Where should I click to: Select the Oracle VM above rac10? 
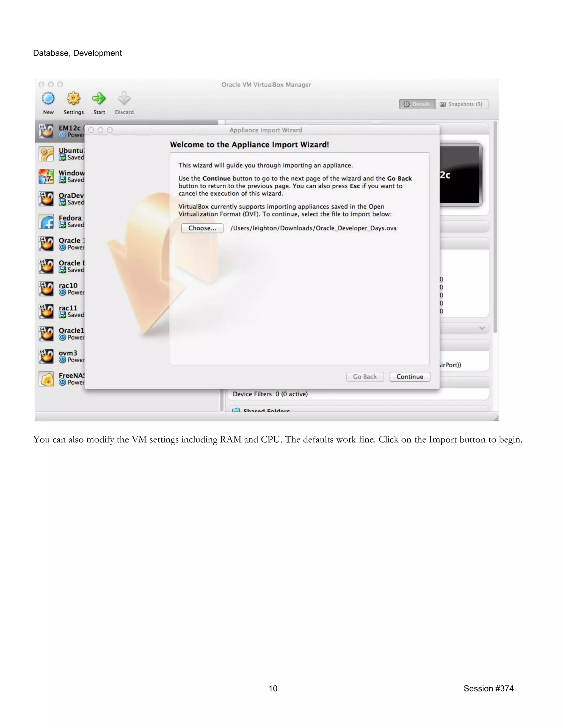pyautogui.click(x=46, y=266)
